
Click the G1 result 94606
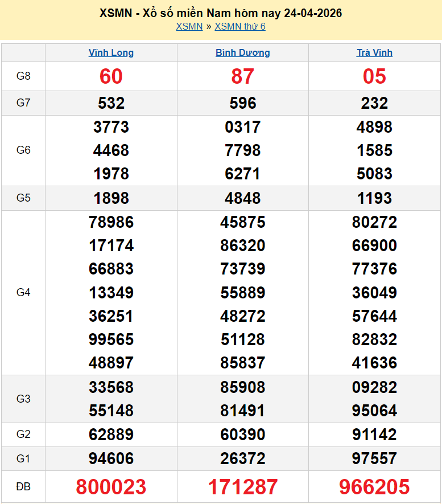click(x=111, y=458)
